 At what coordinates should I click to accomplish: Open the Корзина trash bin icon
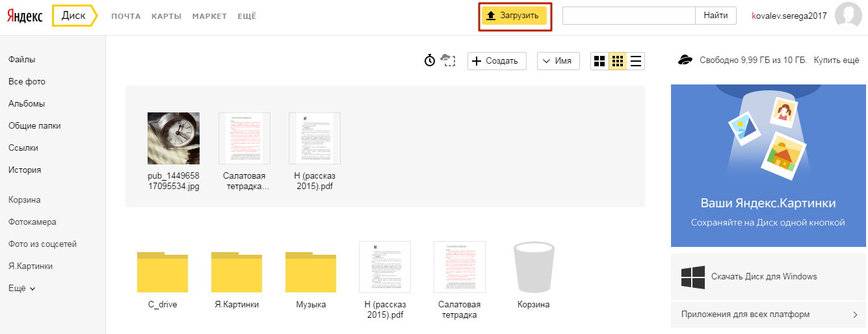533,268
